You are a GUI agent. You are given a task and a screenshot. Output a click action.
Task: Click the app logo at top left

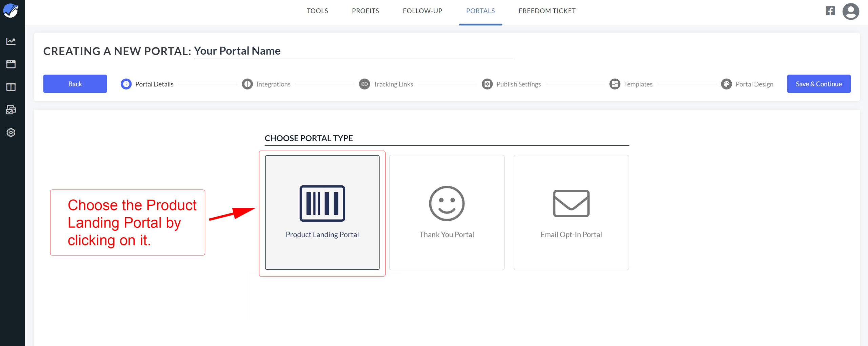(x=11, y=11)
